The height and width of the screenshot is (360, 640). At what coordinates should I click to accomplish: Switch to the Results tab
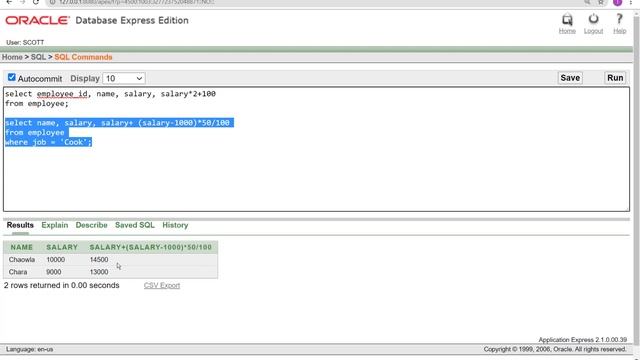pos(20,225)
